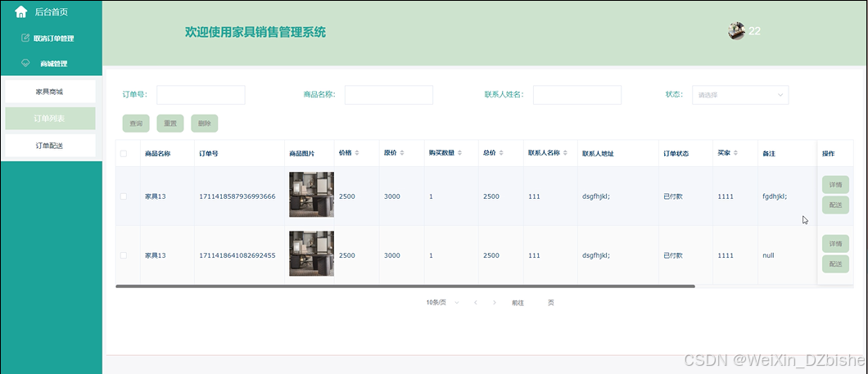This screenshot has width=868, height=374.
Task: Click the 删除 delete button
Action: (204, 124)
